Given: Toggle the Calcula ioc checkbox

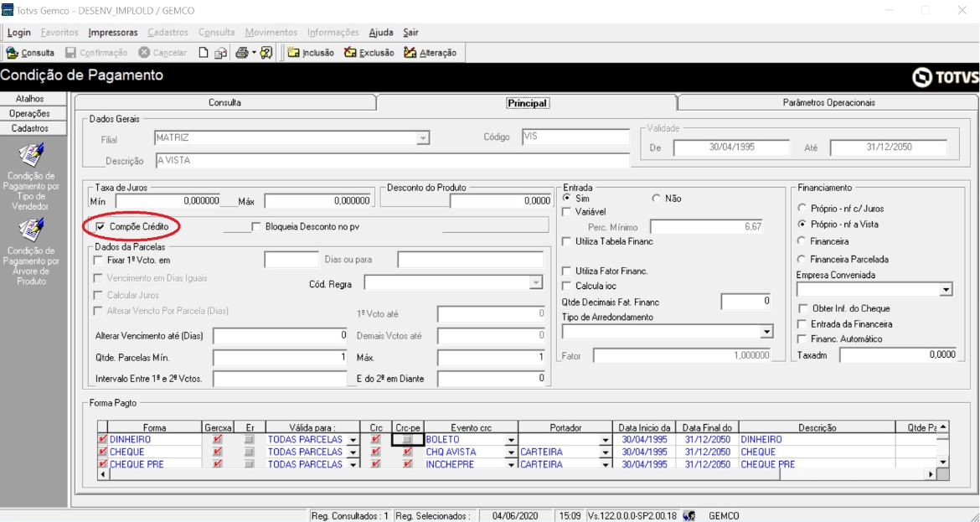Looking at the screenshot, I should coord(567,287).
